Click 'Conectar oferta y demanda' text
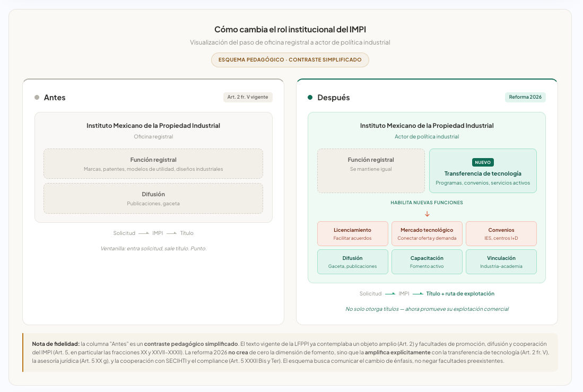This screenshot has width=583, height=392. pos(427,238)
